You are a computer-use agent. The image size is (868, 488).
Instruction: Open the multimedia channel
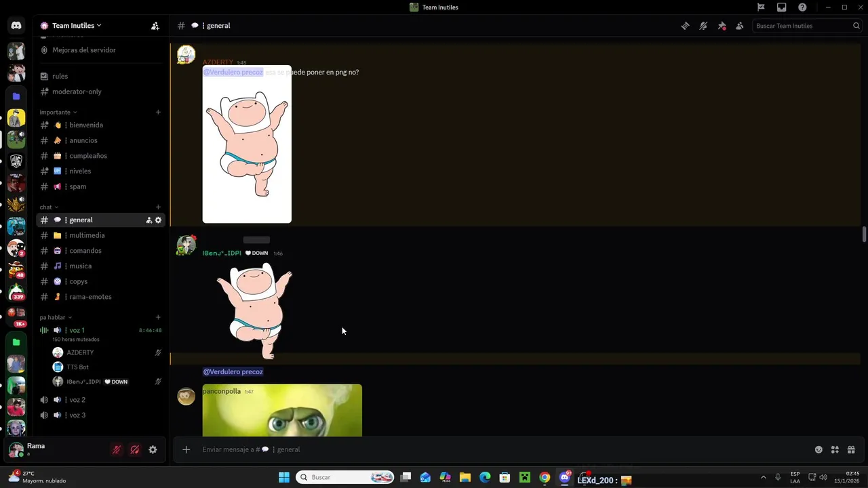[100, 235]
